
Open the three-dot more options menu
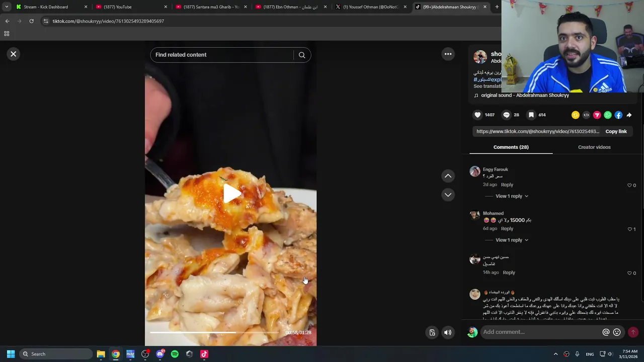point(448,54)
